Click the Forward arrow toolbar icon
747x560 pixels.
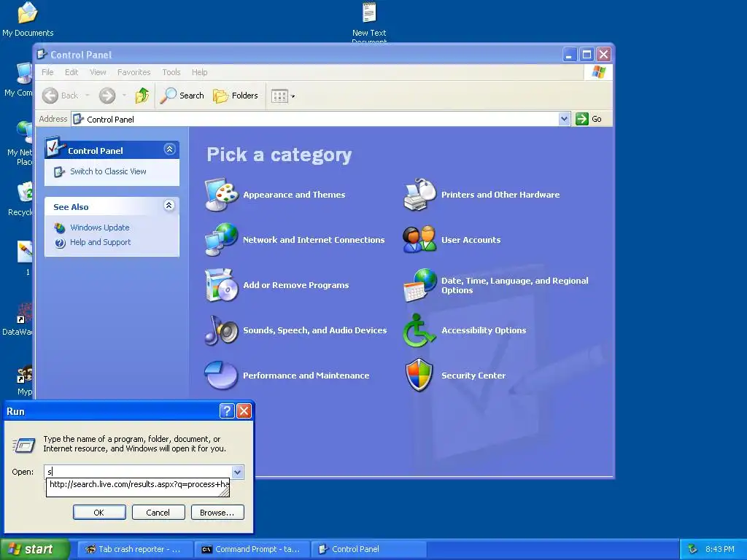(107, 96)
